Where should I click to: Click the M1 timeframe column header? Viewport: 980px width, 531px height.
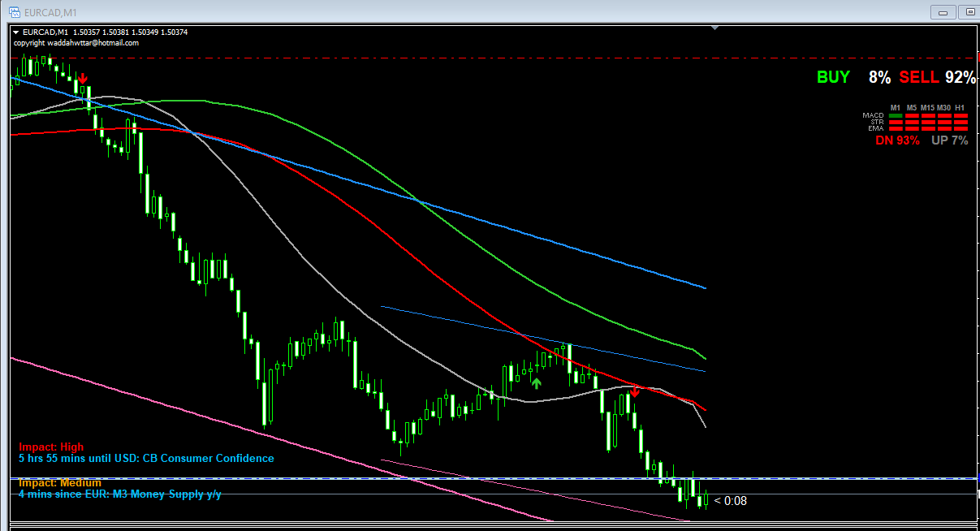(896, 107)
